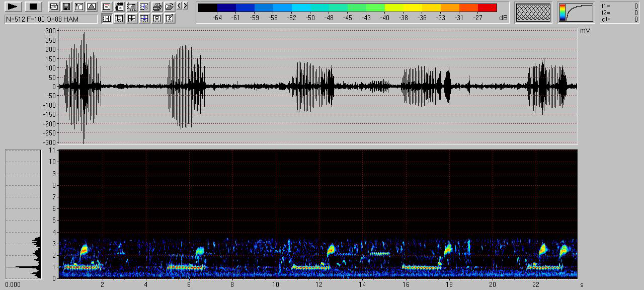This screenshot has width=644, height=290.
Task: Click the bell-shaped curve icon
Action: (x=91, y=7)
